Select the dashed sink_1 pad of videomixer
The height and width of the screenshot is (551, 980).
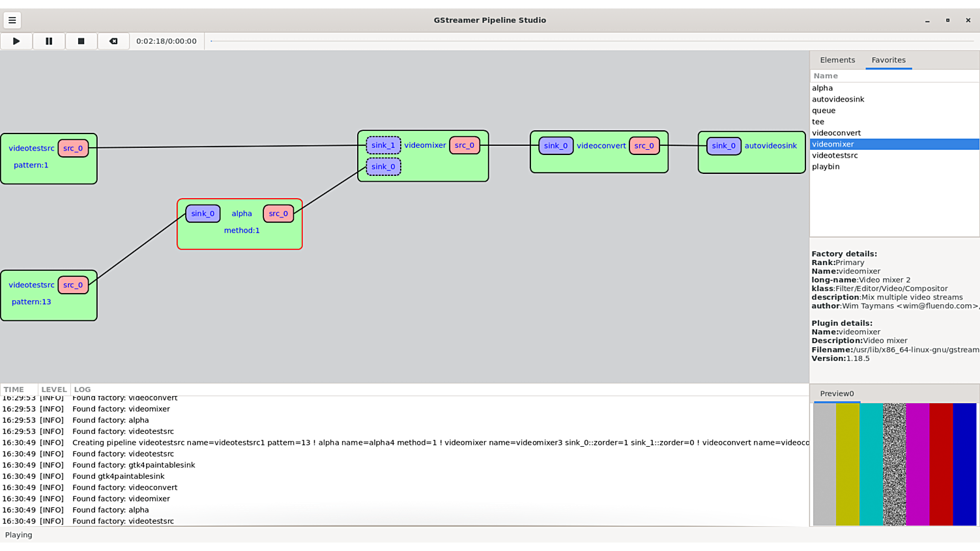[382, 145]
